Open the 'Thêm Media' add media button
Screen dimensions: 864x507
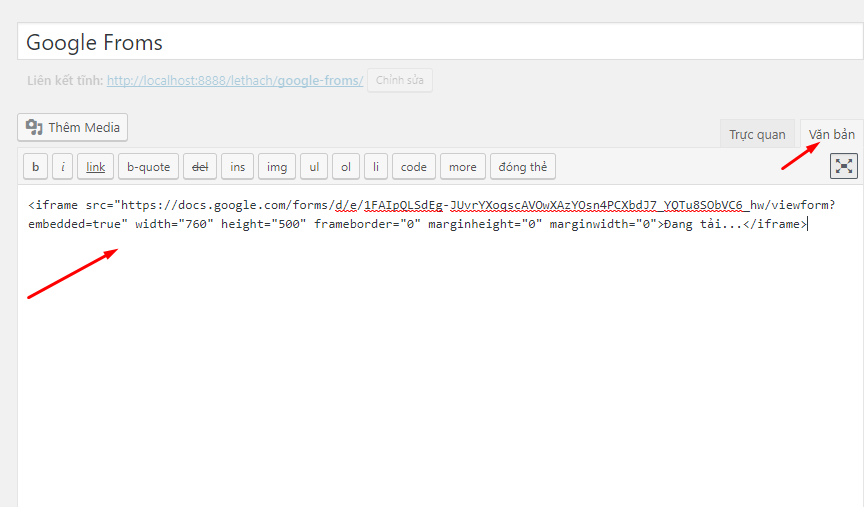[x=73, y=127]
